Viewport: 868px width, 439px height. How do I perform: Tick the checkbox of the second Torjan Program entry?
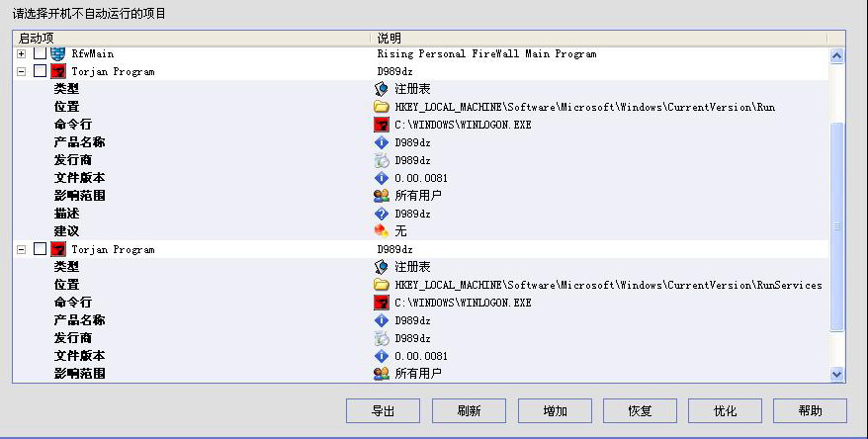coord(40,249)
